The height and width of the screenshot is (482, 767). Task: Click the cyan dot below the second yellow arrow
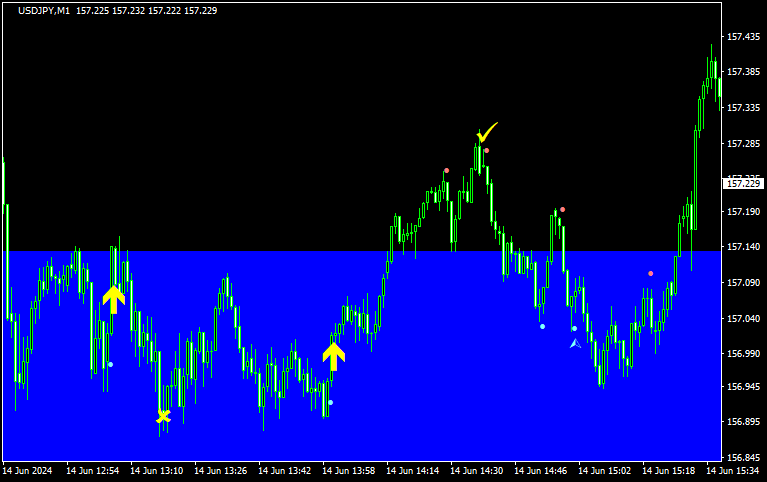click(x=330, y=402)
